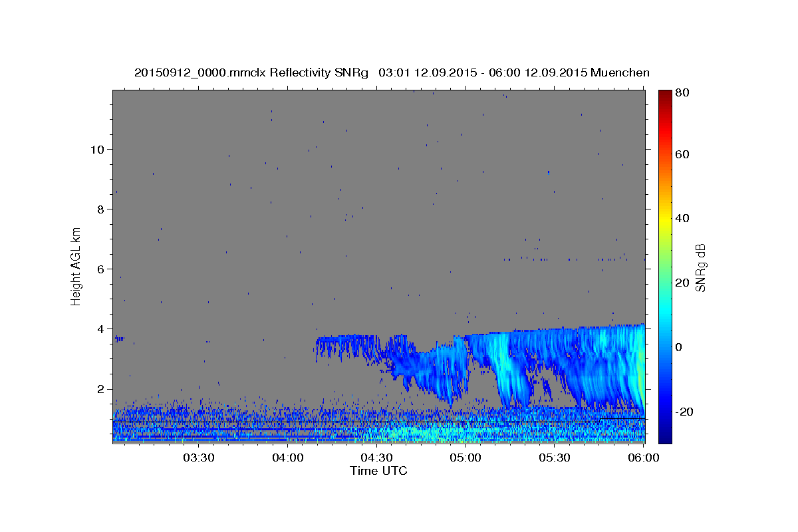
Task: Select the 05:30 time tick label
Action: point(555,458)
